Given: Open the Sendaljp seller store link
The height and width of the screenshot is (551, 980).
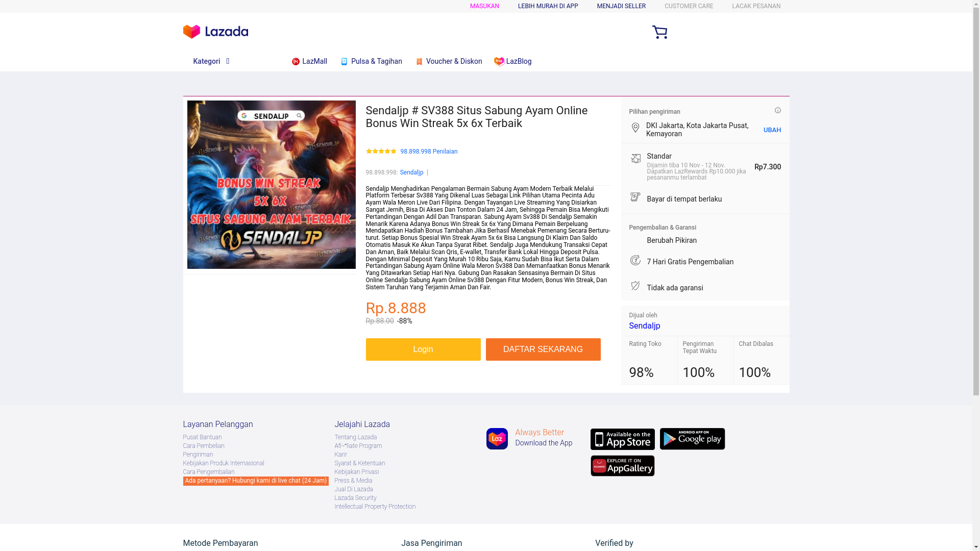Looking at the screenshot, I should point(644,325).
